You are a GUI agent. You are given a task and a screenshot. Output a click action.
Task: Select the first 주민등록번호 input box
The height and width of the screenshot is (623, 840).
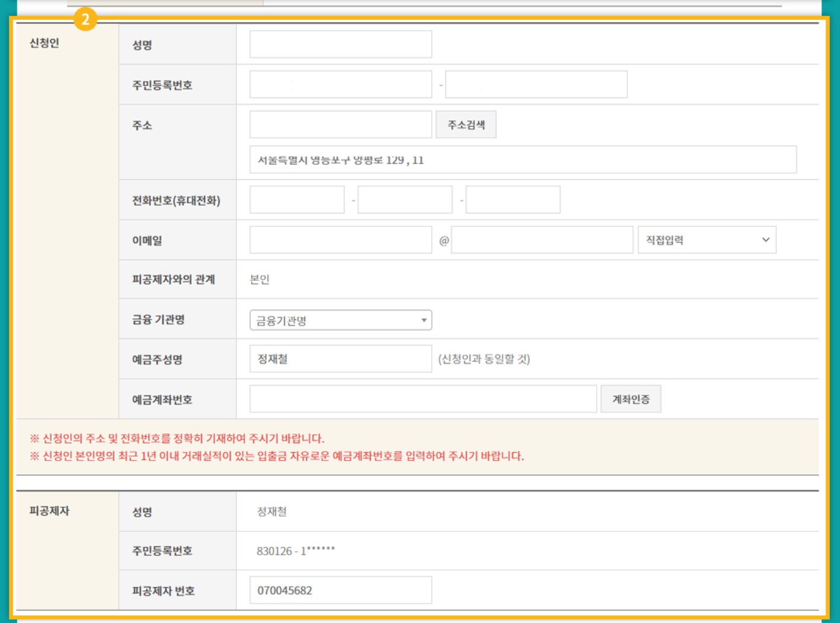[x=340, y=84]
